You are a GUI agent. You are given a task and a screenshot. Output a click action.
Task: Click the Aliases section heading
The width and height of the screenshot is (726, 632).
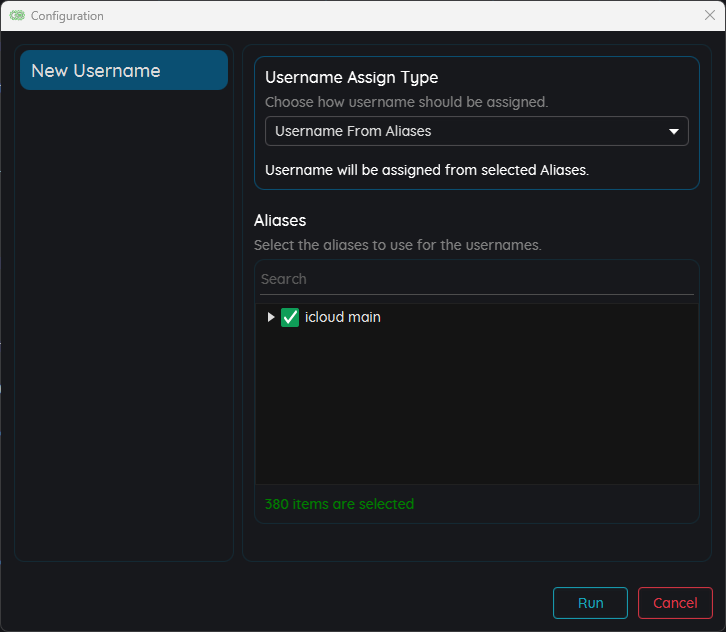(280, 220)
